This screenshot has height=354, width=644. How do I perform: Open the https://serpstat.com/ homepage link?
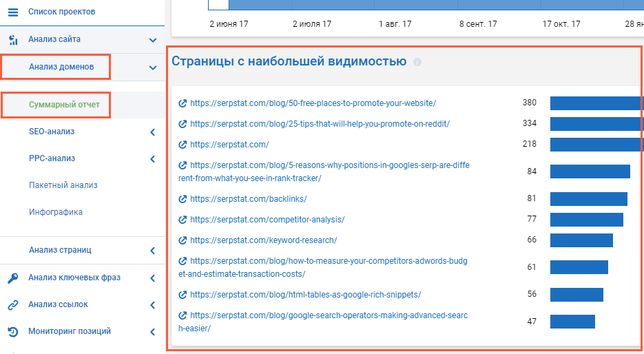(x=229, y=145)
